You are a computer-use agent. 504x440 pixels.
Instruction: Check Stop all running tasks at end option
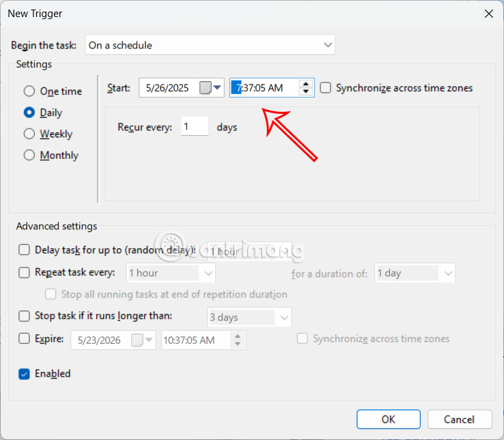point(51,294)
